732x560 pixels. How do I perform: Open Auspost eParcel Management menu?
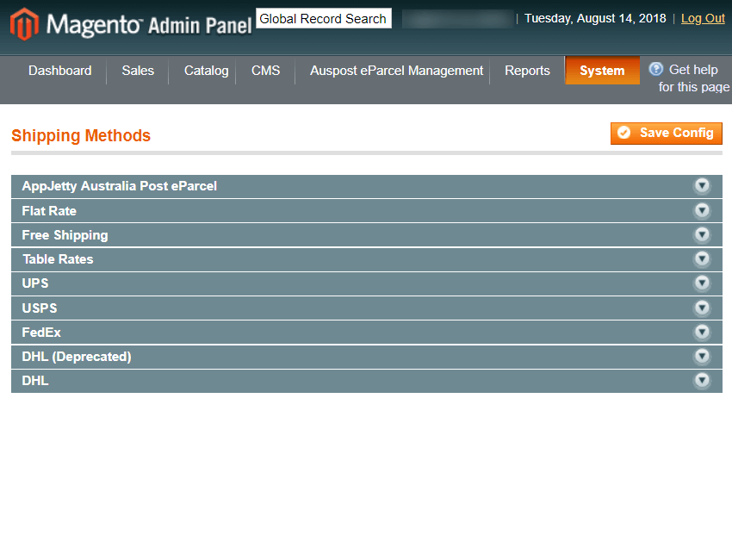pos(396,71)
